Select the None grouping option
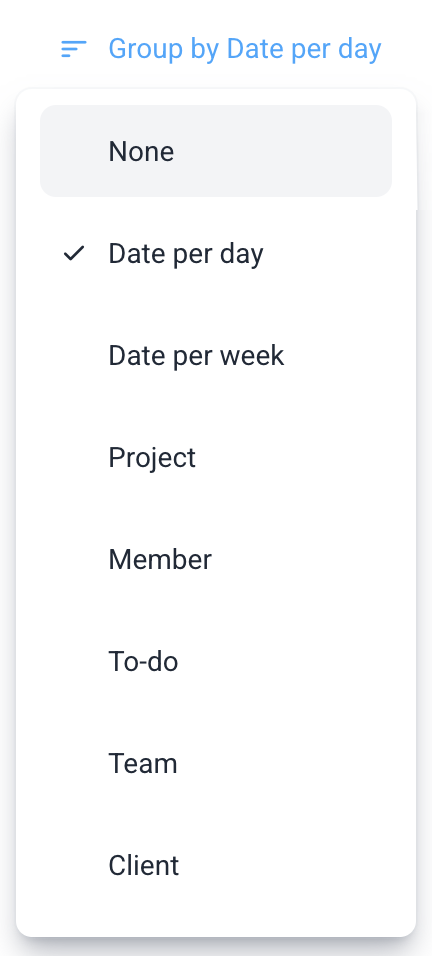 tap(216, 151)
